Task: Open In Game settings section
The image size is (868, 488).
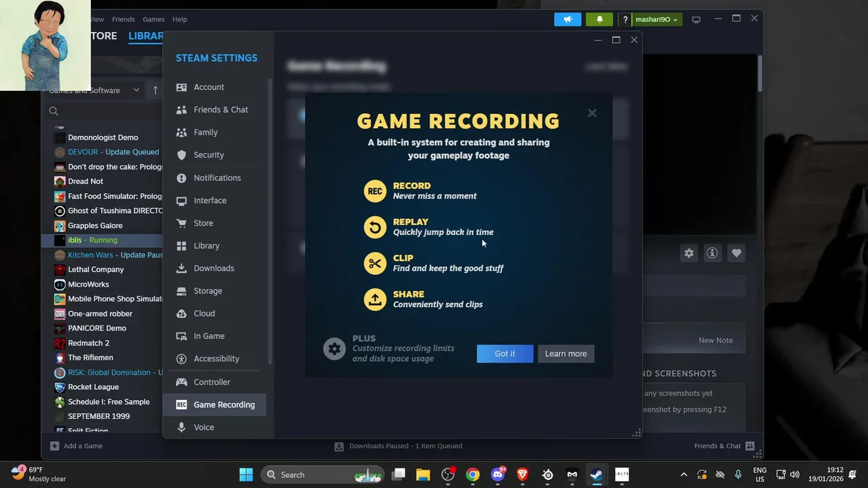Action: (x=214, y=336)
